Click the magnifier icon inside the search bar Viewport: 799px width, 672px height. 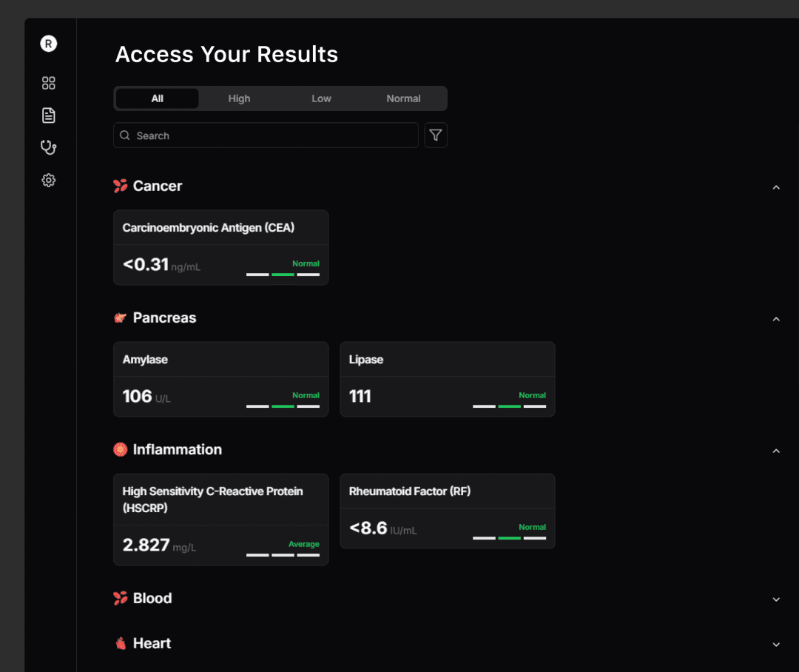(x=125, y=135)
